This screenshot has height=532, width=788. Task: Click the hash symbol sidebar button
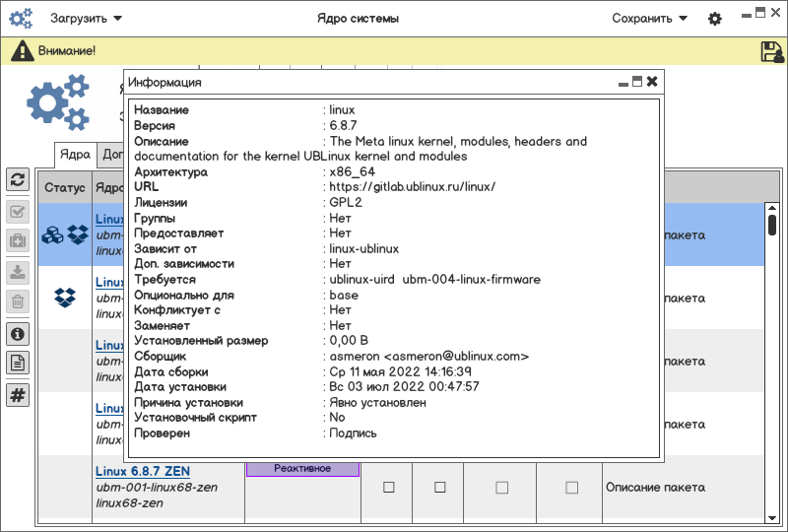click(x=18, y=394)
